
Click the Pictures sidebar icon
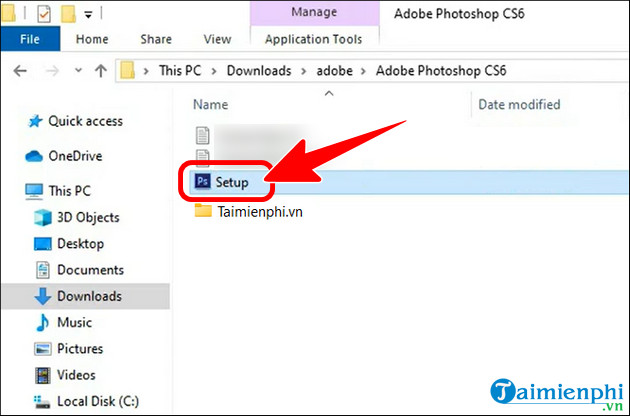[x=43, y=349]
